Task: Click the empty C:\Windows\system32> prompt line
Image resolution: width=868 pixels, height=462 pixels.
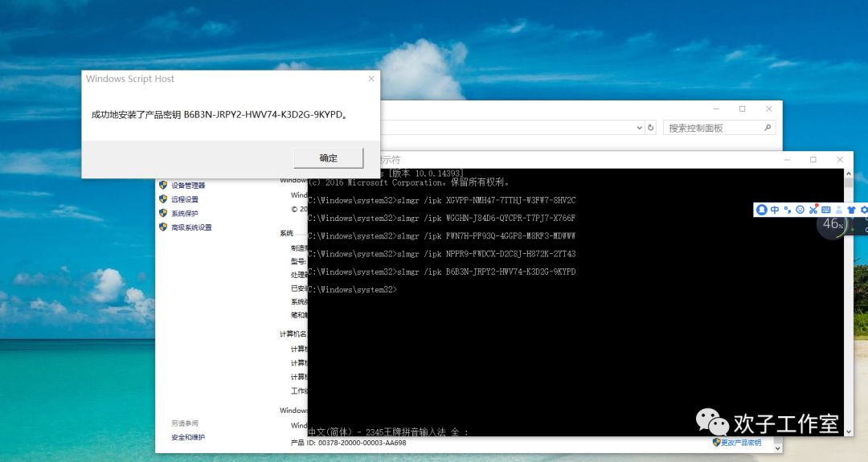Action: pyautogui.click(x=353, y=289)
